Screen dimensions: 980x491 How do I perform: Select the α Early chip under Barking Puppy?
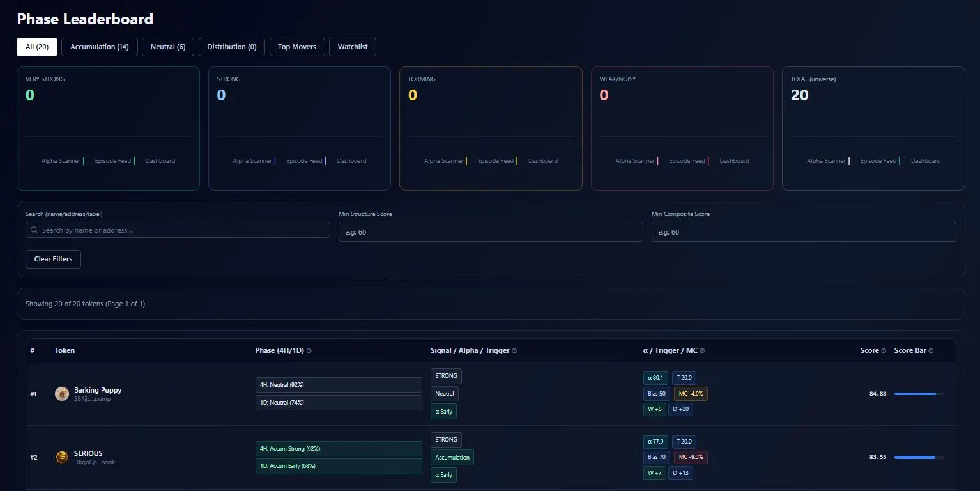443,411
